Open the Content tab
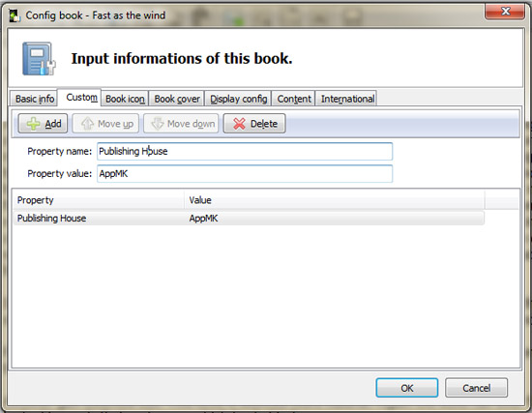 coord(294,99)
